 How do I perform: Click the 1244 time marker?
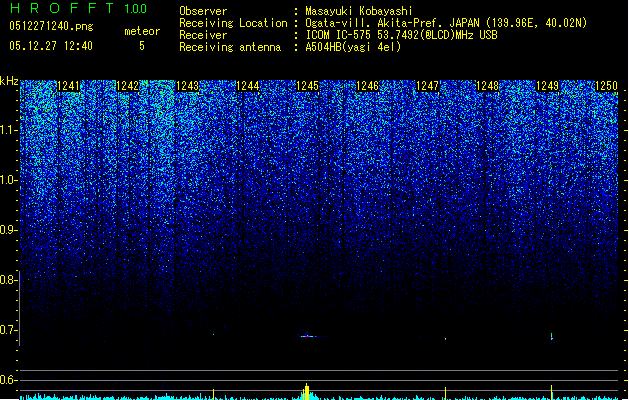coord(248,86)
